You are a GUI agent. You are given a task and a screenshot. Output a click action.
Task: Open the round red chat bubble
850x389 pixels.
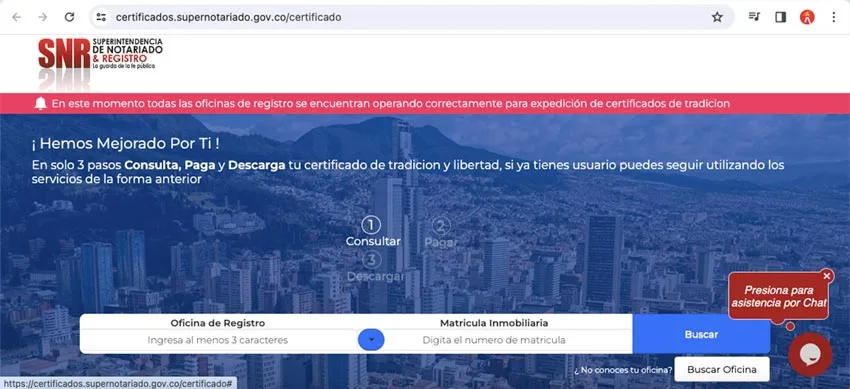(810, 354)
